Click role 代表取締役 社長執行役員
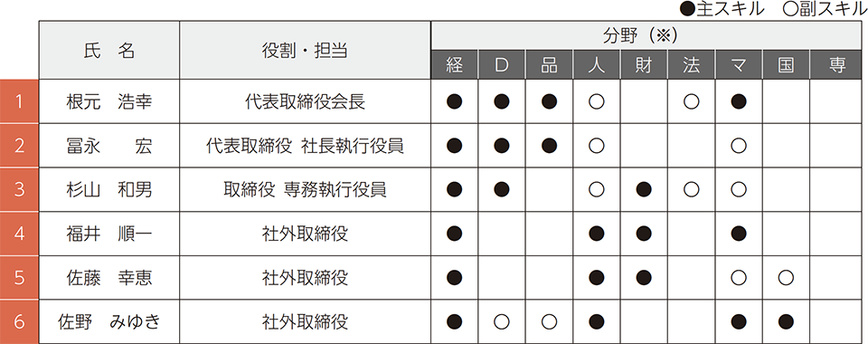The height and width of the screenshot is (344, 868). 305,146
